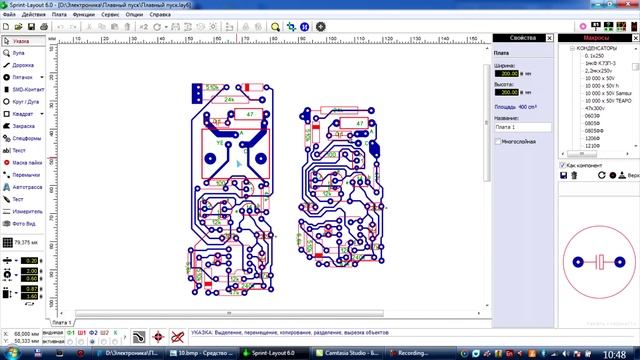This screenshot has width=640, height=360.
Task: Select the Автотрасса autoroute tool
Action: click(x=23, y=187)
